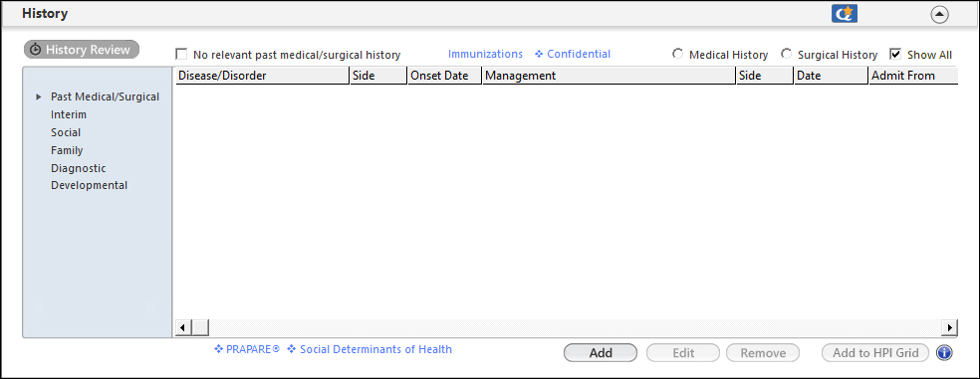The width and height of the screenshot is (980, 379).
Task: Check No relevant past medical/surgical history
Action: point(182,55)
